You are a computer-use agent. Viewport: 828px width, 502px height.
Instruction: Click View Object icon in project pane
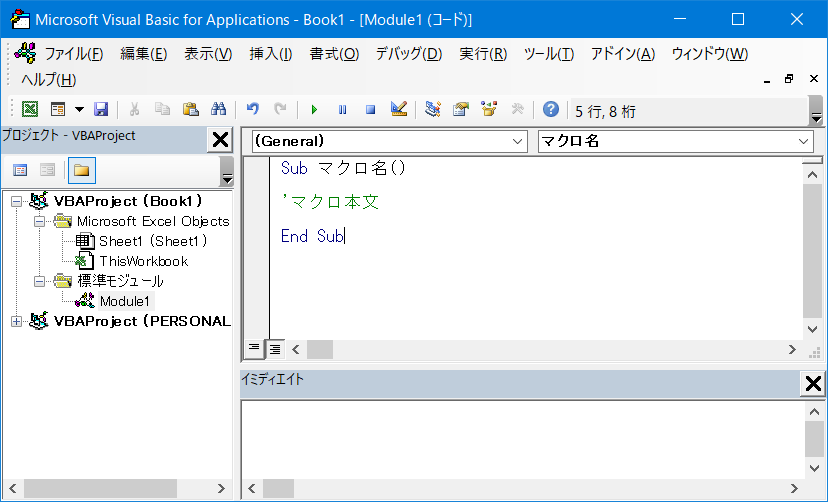48,170
